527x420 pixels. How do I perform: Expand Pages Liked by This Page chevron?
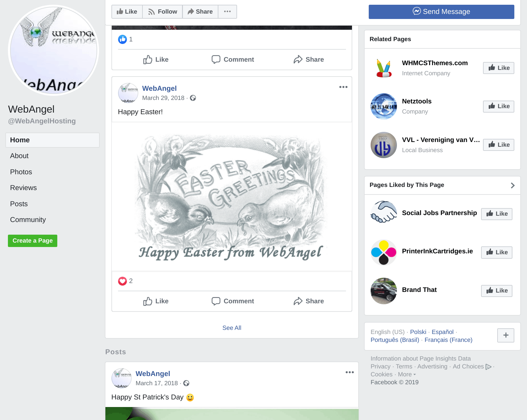(x=513, y=185)
